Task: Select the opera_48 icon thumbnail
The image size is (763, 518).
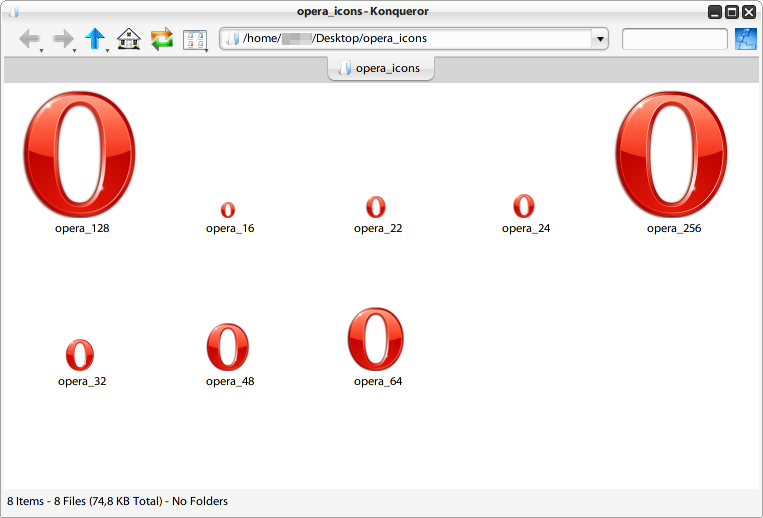Action: pos(228,347)
